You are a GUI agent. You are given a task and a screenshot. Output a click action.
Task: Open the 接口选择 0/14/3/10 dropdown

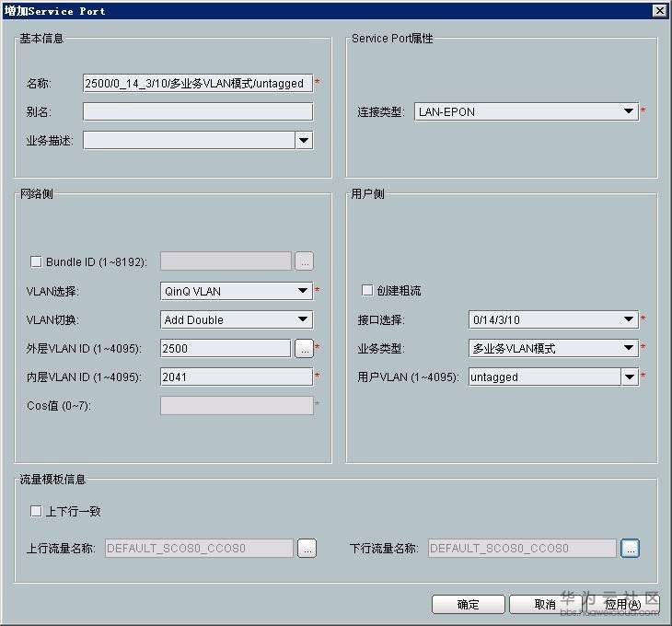coord(553,319)
